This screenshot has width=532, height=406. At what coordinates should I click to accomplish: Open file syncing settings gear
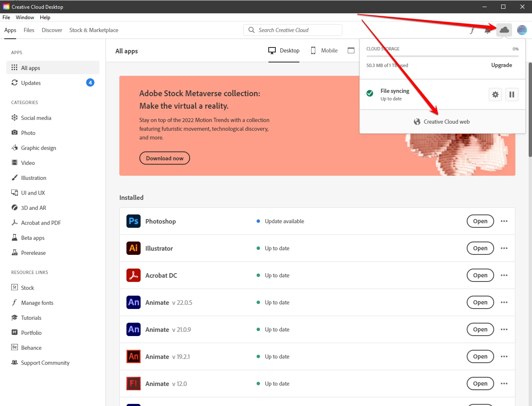[495, 95]
